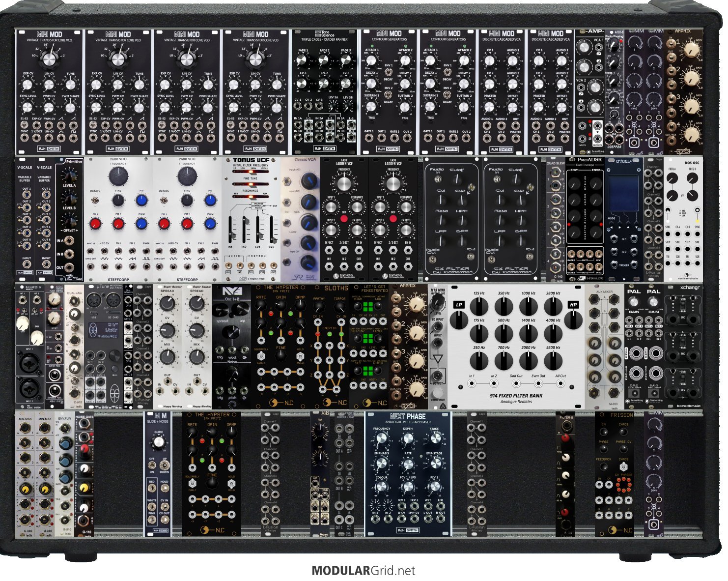Screen dimensions: 728x581
Task: Click the FREQUENCY knob on Next Phase
Action: [382, 438]
